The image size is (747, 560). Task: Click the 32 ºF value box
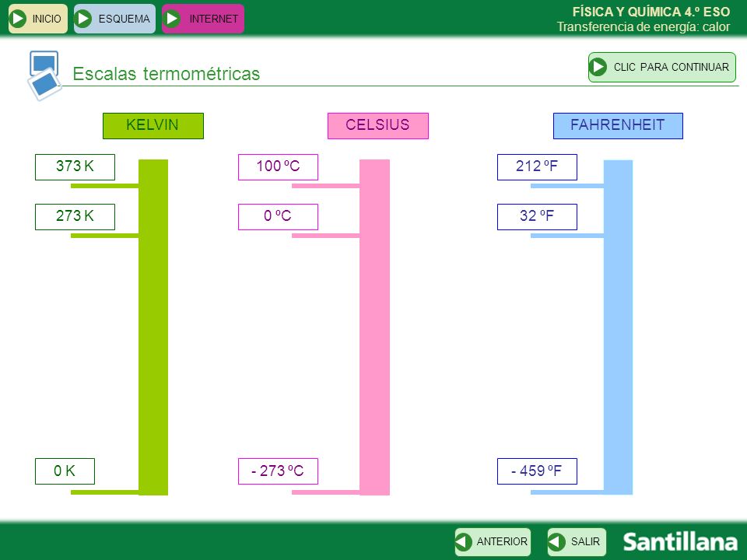pos(537,217)
